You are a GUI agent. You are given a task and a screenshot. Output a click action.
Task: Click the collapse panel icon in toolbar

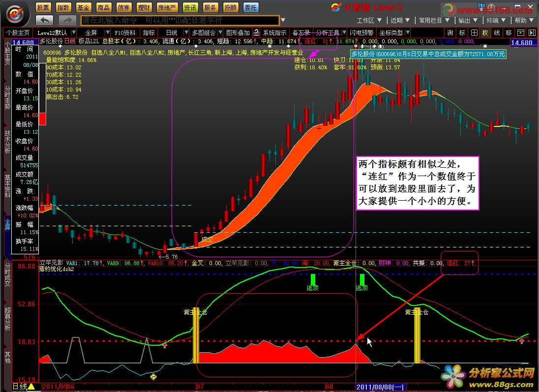pos(520,32)
